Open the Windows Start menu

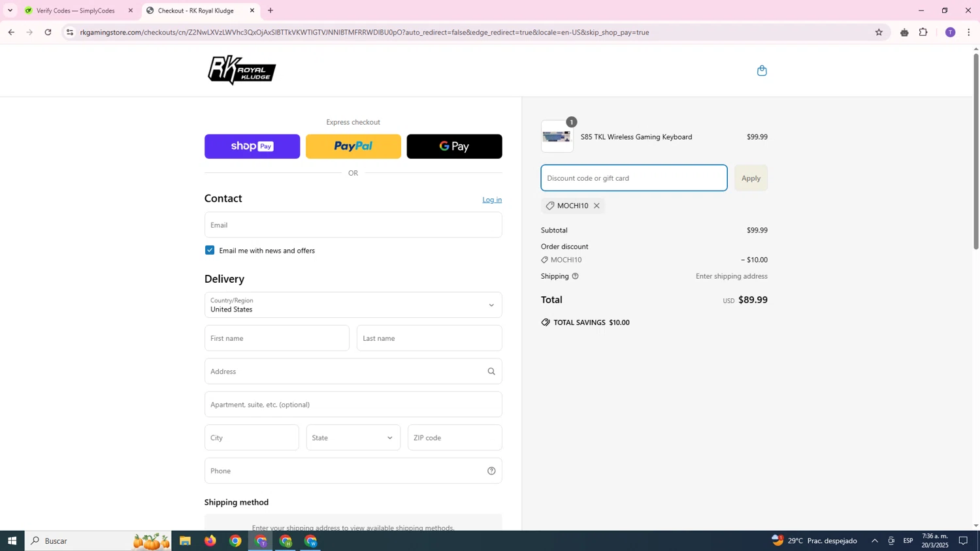click(12, 541)
